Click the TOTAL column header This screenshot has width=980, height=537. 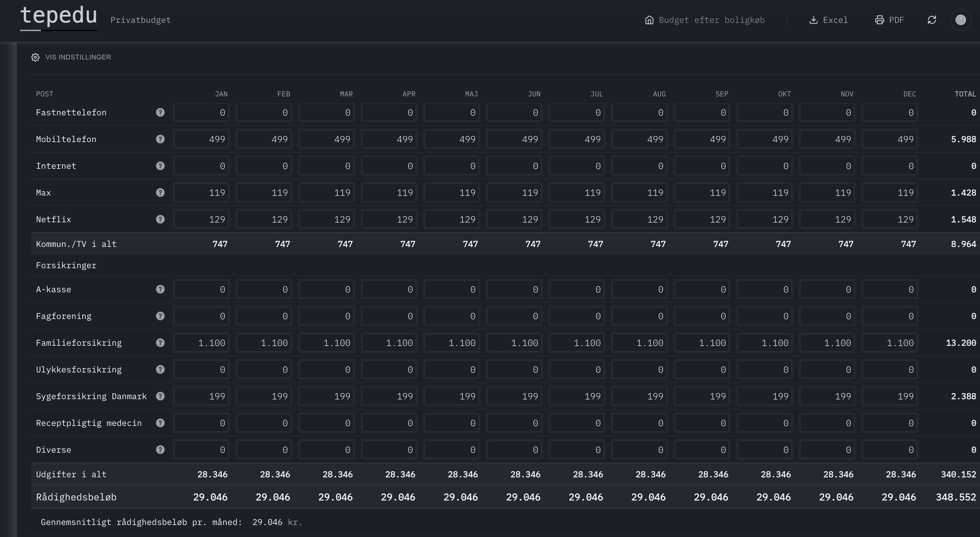965,94
